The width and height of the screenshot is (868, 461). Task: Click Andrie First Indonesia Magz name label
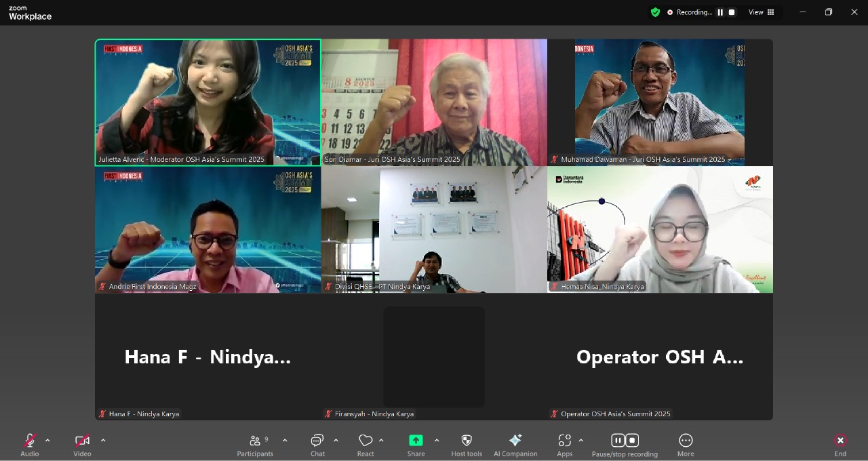pyautogui.click(x=153, y=287)
